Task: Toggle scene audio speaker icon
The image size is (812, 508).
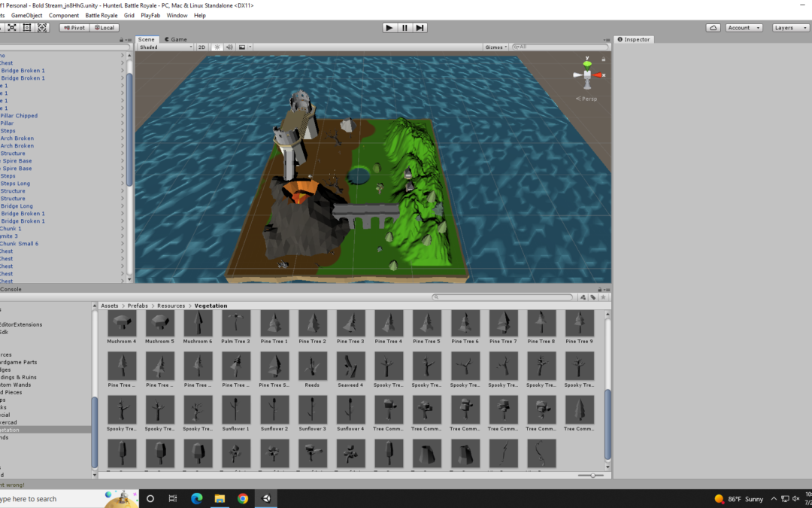Action: [x=229, y=47]
